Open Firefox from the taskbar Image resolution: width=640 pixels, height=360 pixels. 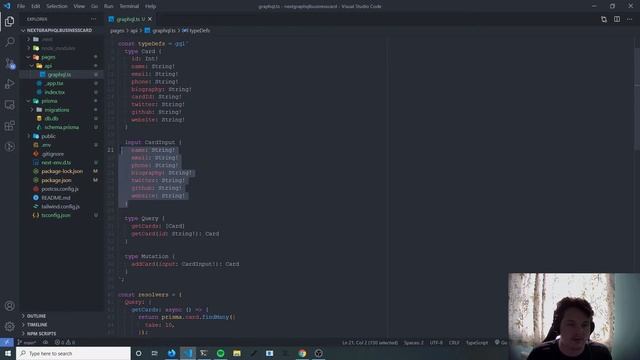tap(171, 353)
